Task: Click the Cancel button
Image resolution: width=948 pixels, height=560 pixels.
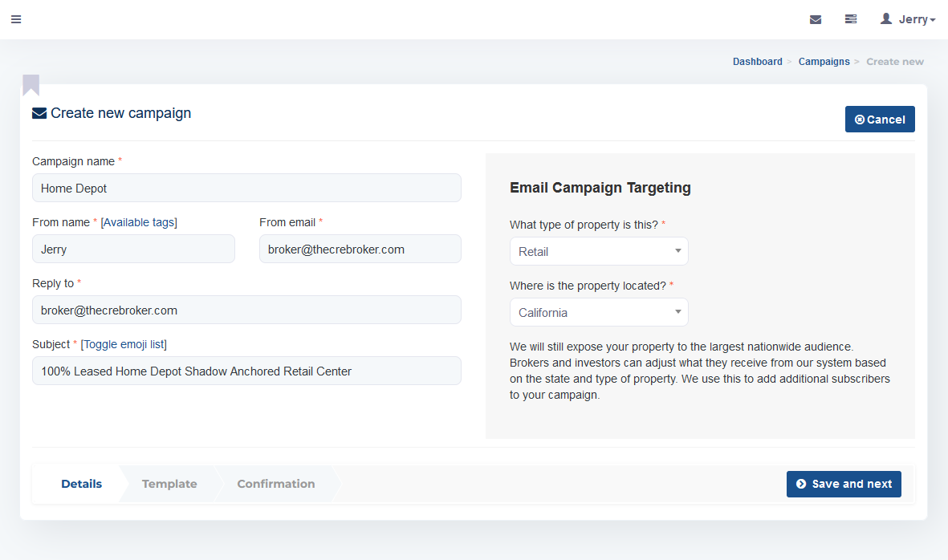Action: tap(880, 119)
